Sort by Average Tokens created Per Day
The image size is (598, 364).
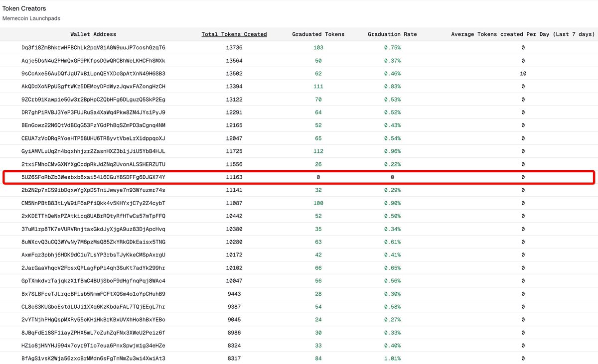click(523, 34)
